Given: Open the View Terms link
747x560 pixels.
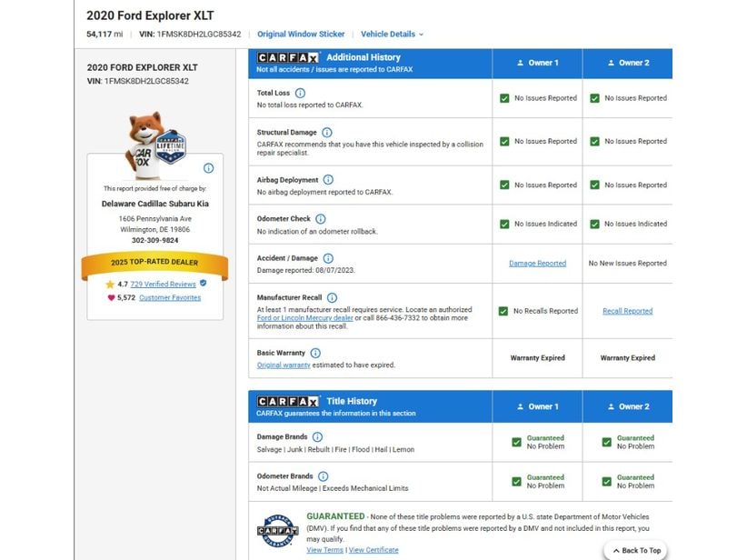Looking at the screenshot, I should click(x=325, y=550).
